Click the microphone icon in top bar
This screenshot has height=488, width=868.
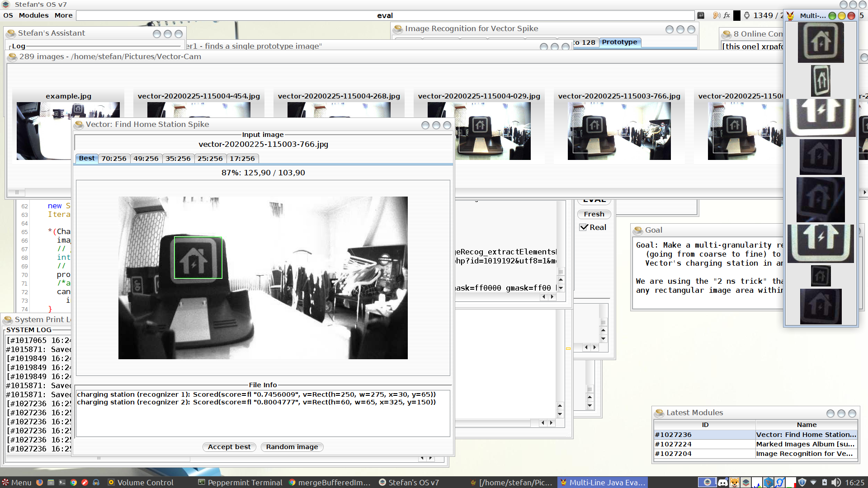click(746, 15)
